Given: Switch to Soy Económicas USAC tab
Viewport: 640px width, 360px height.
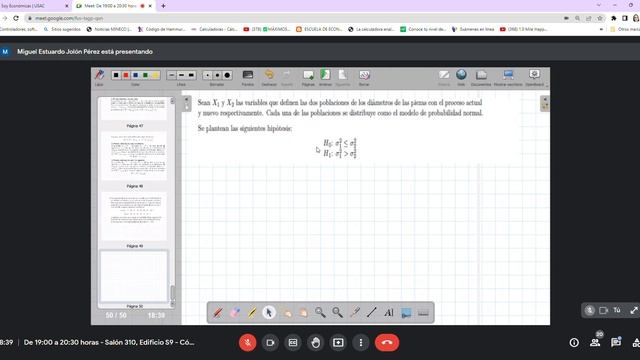Looking at the screenshot, I should (34, 6).
